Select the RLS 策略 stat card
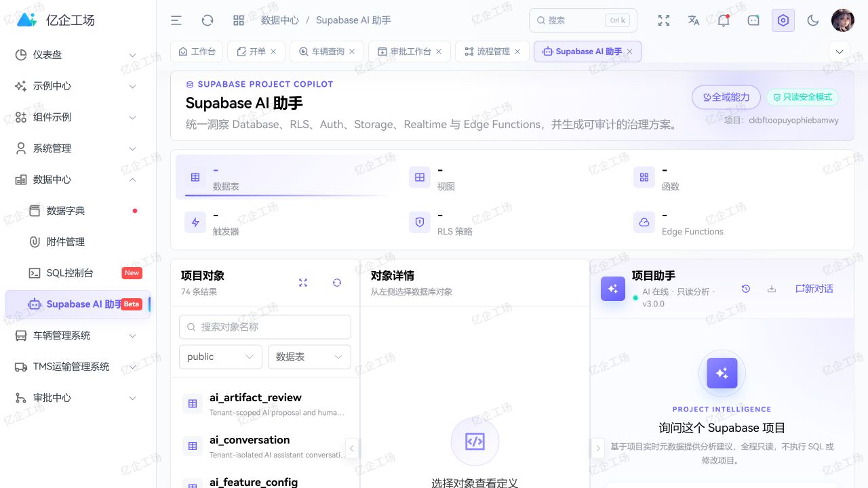 (512, 222)
